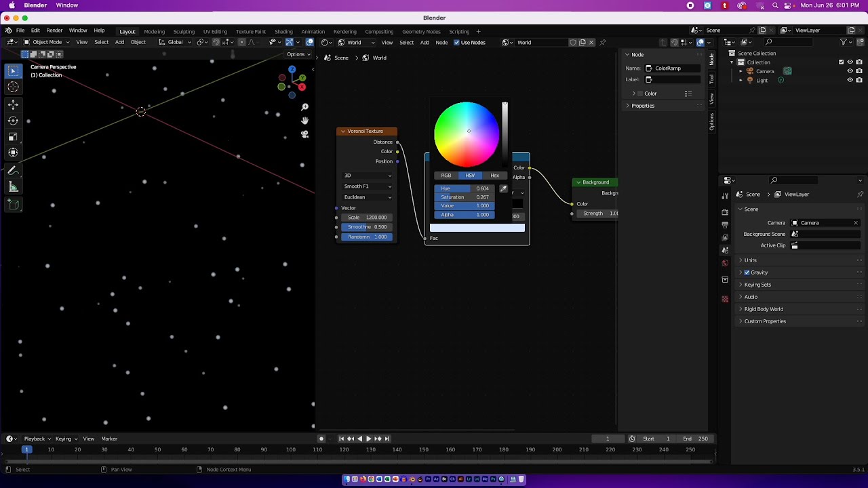Select the Select Box tool in viewport toolbar
Screen dimensions: 868x488
[13, 70]
